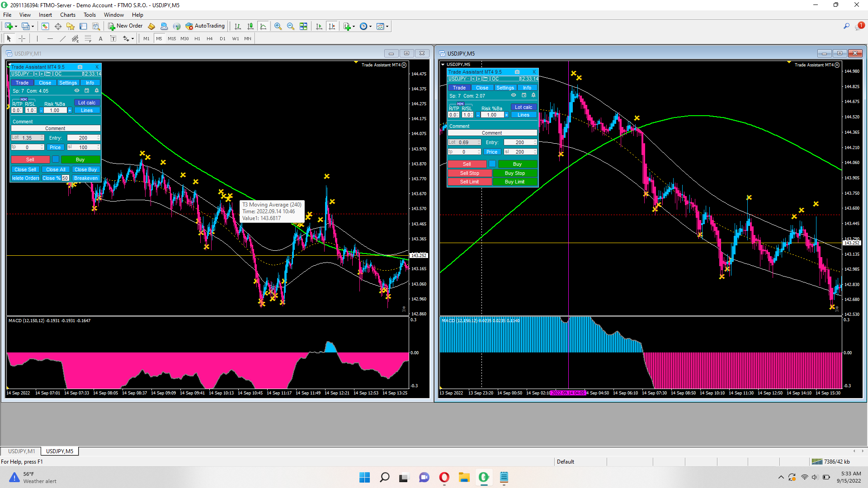Toggle the AutoTrading button

click(x=205, y=26)
